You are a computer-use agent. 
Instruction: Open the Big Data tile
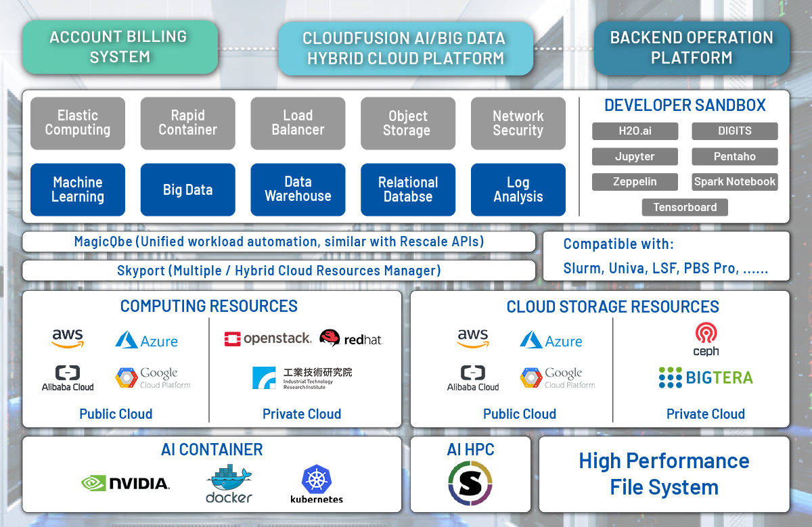(188, 190)
